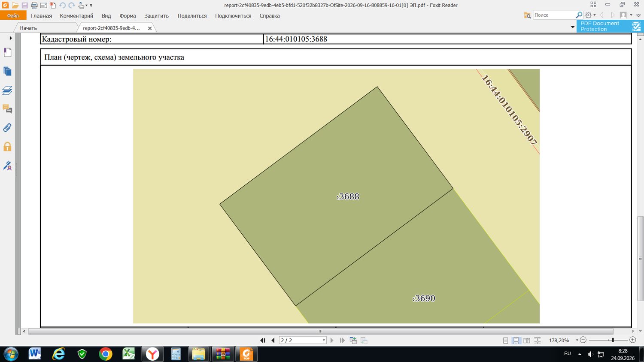Viewport: 644px width, 362px height.
Task: Print the document via printer icon
Action: tap(34, 6)
